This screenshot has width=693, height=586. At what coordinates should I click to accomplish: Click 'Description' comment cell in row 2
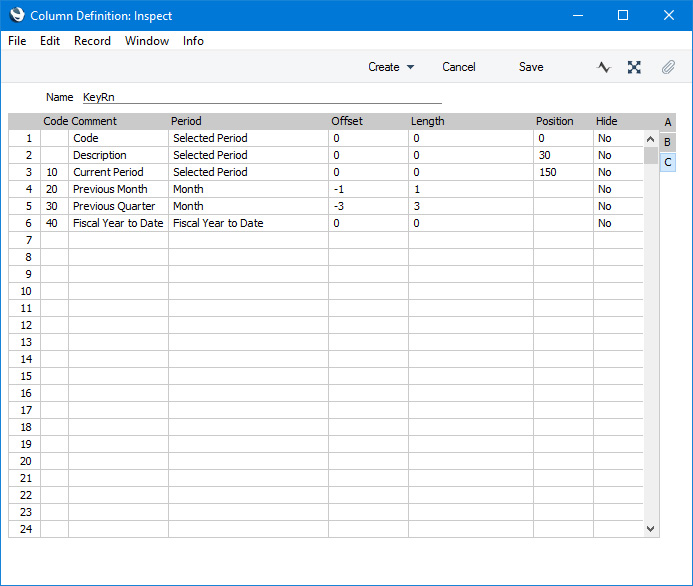click(118, 155)
